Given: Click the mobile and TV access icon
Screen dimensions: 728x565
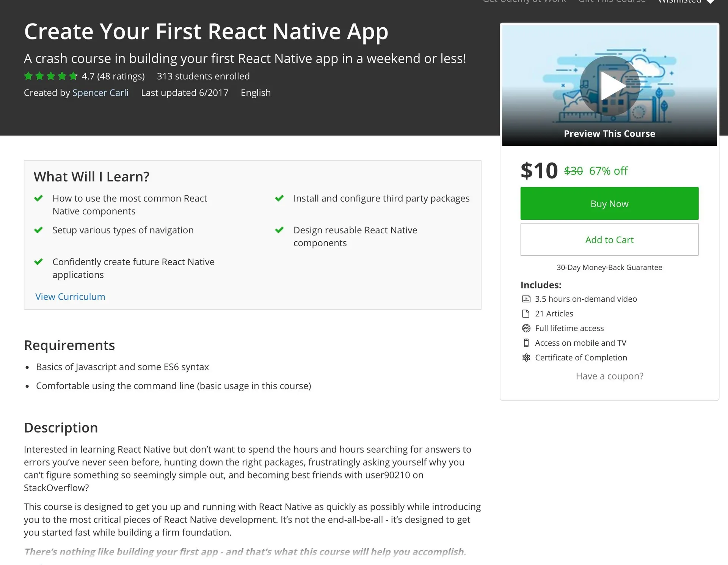Looking at the screenshot, I should (x=526, y=343).
